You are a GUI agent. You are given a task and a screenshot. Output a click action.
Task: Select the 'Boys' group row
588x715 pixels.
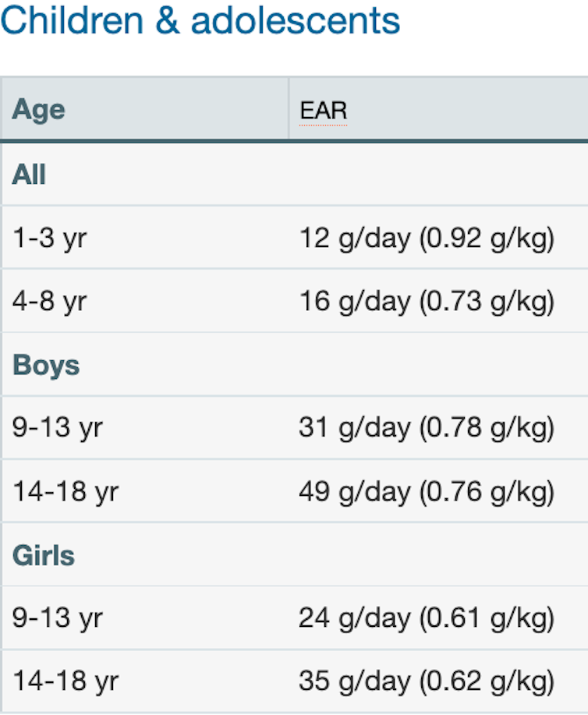click(46, 365)
